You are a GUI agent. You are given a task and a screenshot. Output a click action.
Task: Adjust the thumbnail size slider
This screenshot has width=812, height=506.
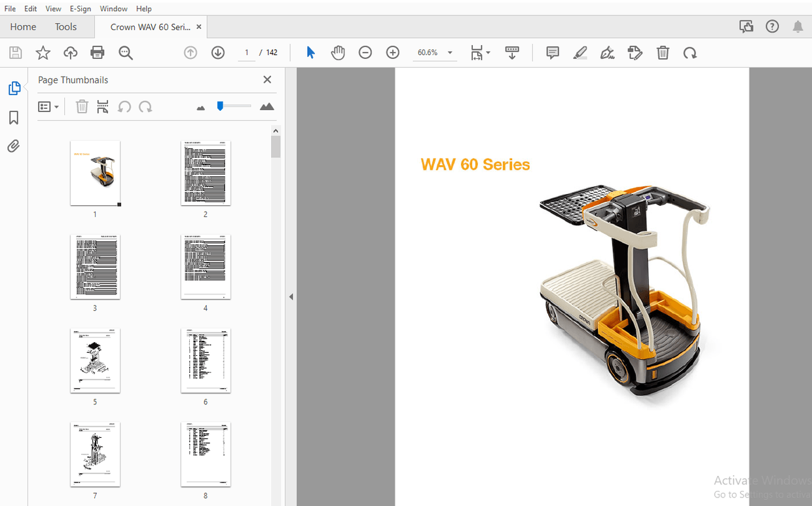(x=233, y=106)
